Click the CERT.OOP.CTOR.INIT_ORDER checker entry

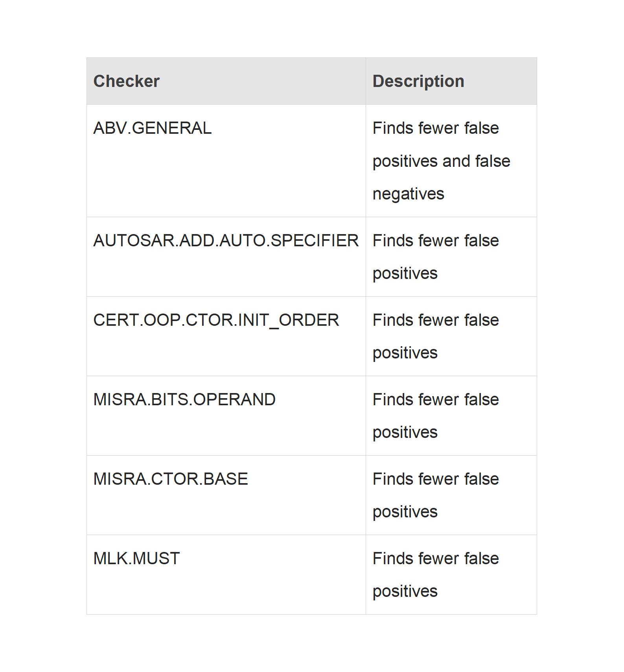tap(216, 320)
